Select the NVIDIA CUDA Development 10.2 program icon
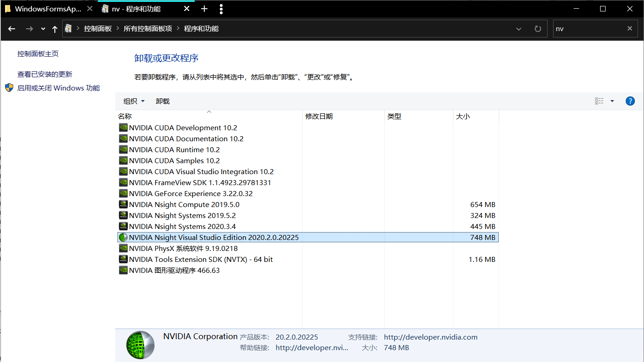 point(123,128)
